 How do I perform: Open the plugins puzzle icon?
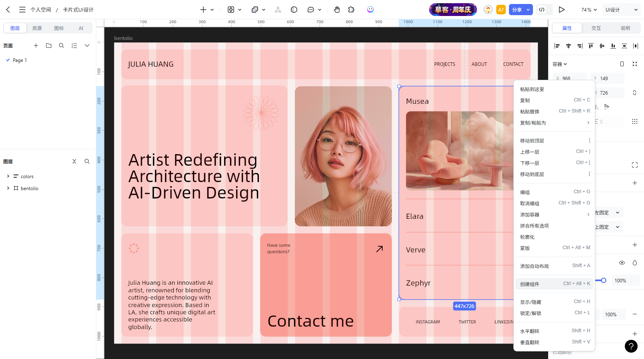pos(351,10)
